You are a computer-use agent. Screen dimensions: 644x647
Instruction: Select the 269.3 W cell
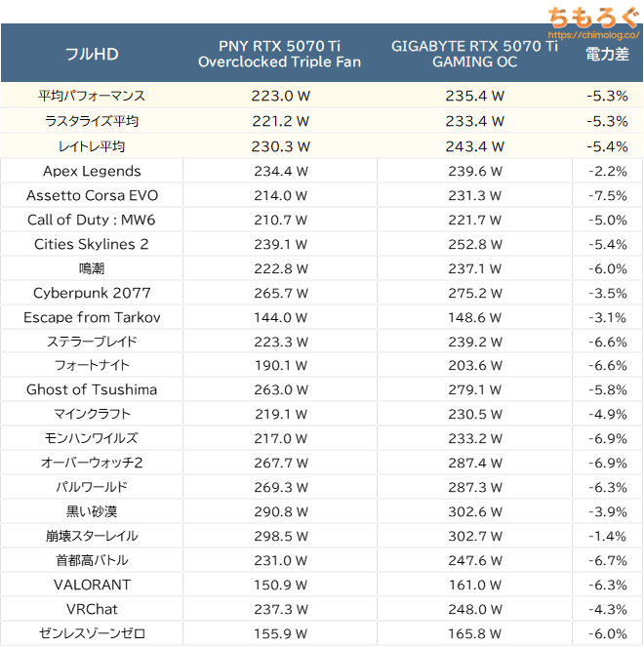pyautogui.click(x=281, y=487)
